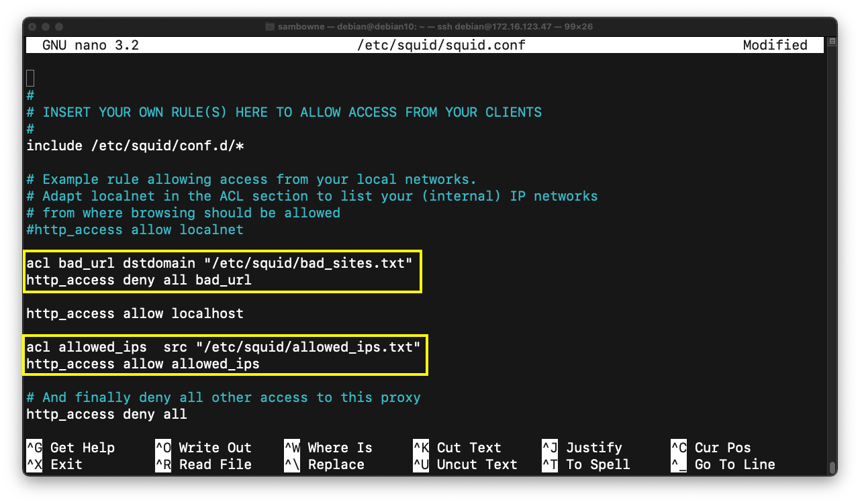The image size is (860, 504).
Task: Click the "^C Cur Pos" shortcut
Action: [x=711, y=448]
